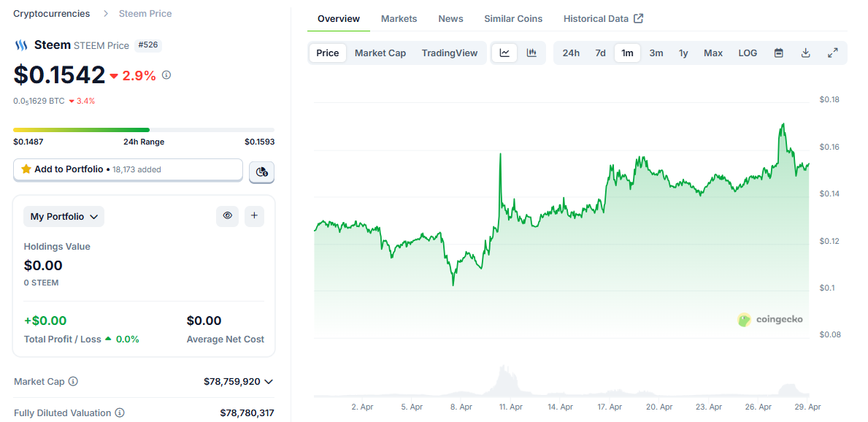The image size is (868, 422).
Task: Open the calendar date range picker
Action: [778, 53]
